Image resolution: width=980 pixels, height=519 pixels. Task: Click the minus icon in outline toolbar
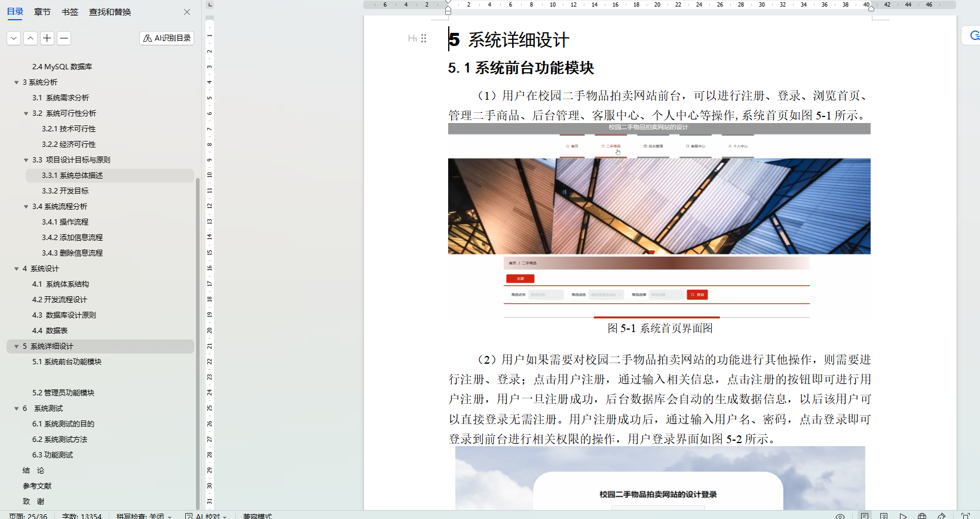point(64,38)
